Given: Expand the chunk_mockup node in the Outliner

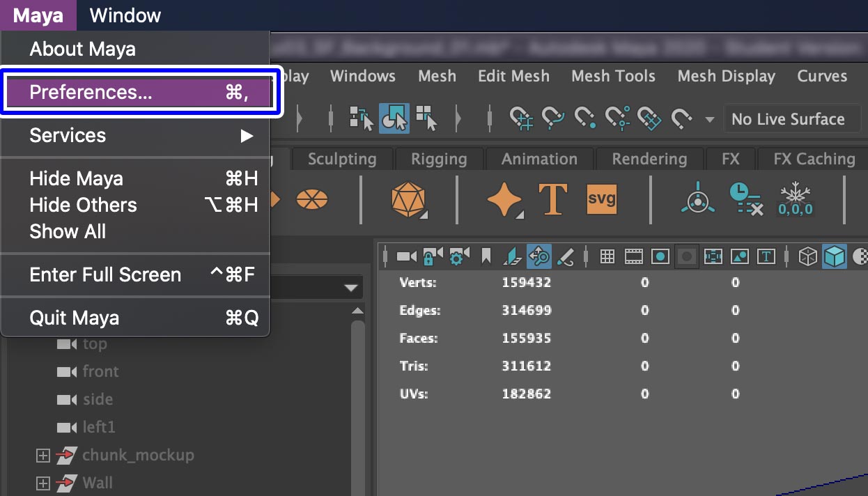Looking at the screenshot, I should click(x=42, y=455).
